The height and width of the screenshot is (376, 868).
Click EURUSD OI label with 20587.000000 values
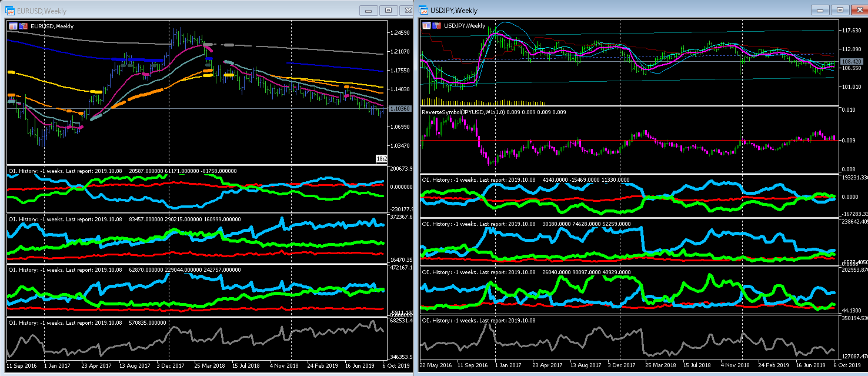(x=122, y=171)
